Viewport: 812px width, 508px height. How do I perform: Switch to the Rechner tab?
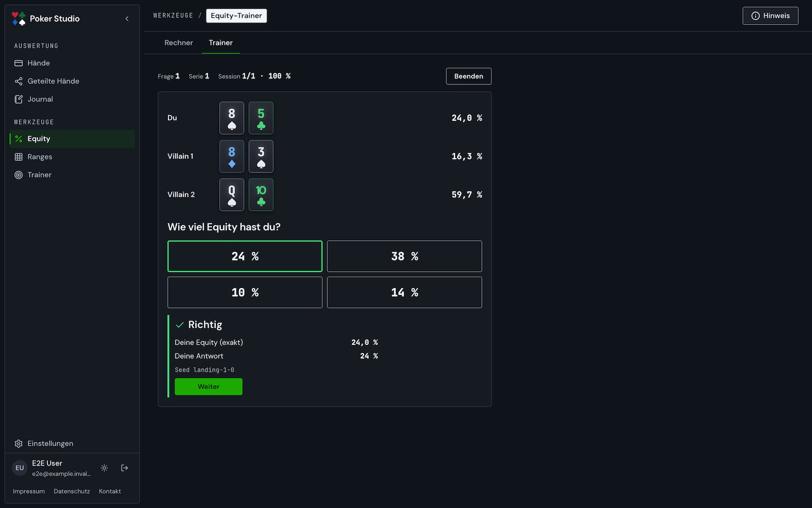coord(179,43)
